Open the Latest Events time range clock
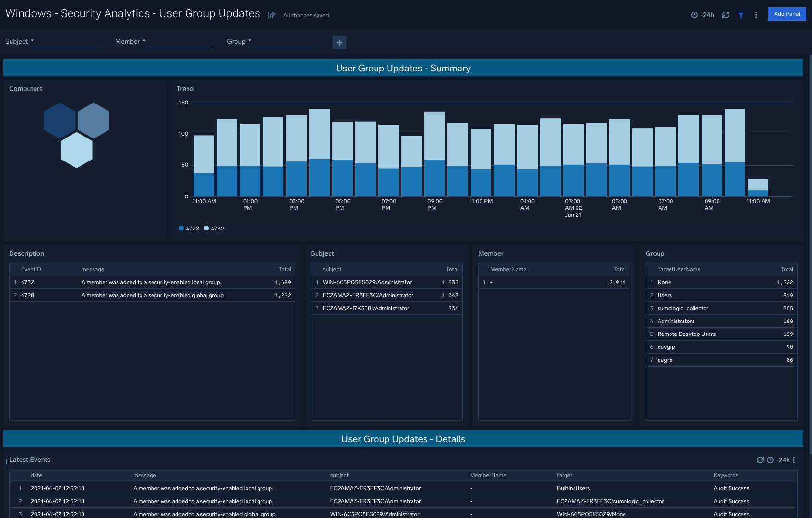 (770, 460)
